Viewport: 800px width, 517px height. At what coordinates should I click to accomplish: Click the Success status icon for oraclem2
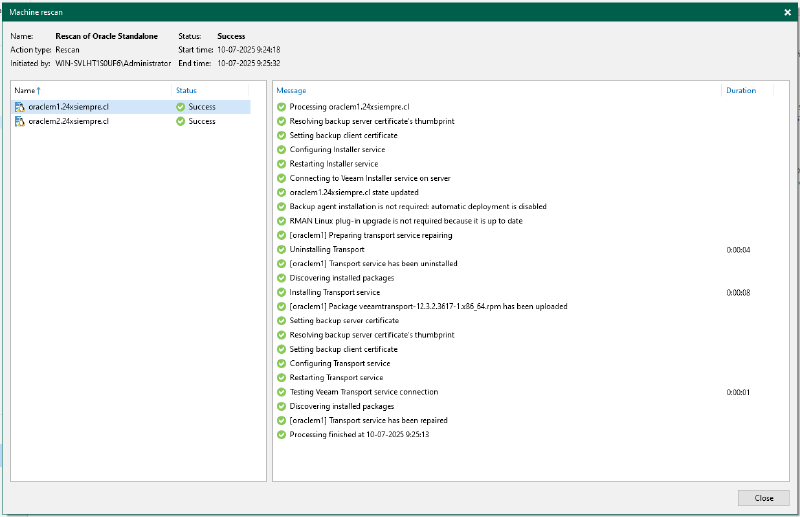coord(180,121)
